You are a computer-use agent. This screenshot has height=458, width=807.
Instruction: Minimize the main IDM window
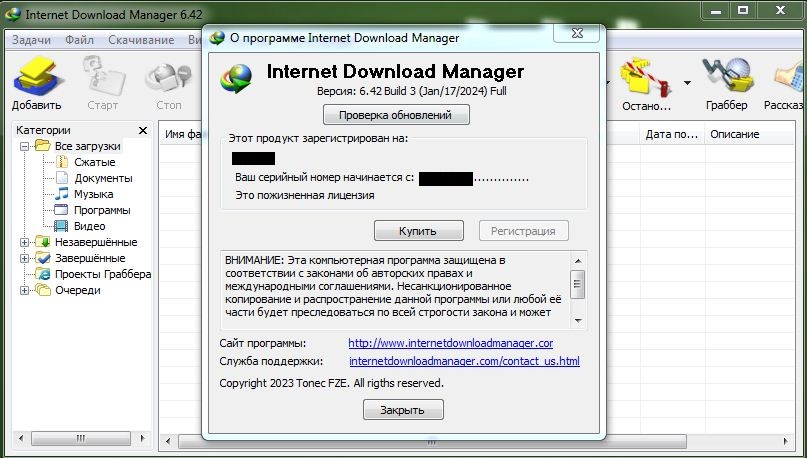716,11
